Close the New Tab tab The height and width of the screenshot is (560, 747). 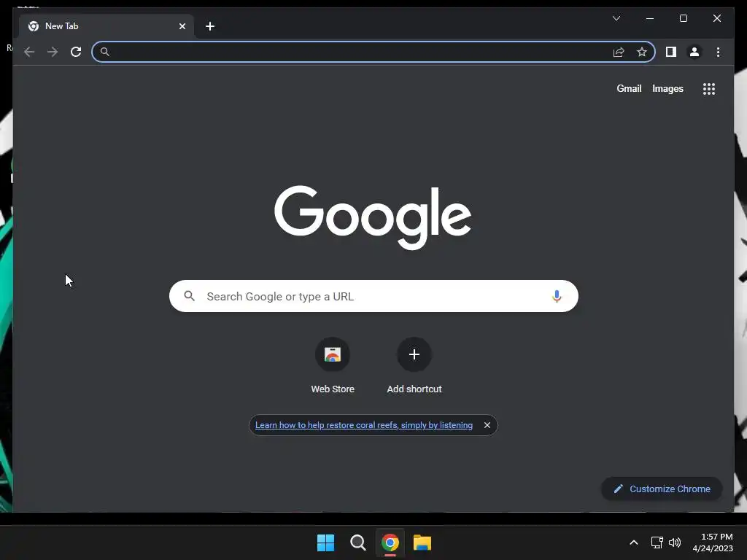click(182, 26)
